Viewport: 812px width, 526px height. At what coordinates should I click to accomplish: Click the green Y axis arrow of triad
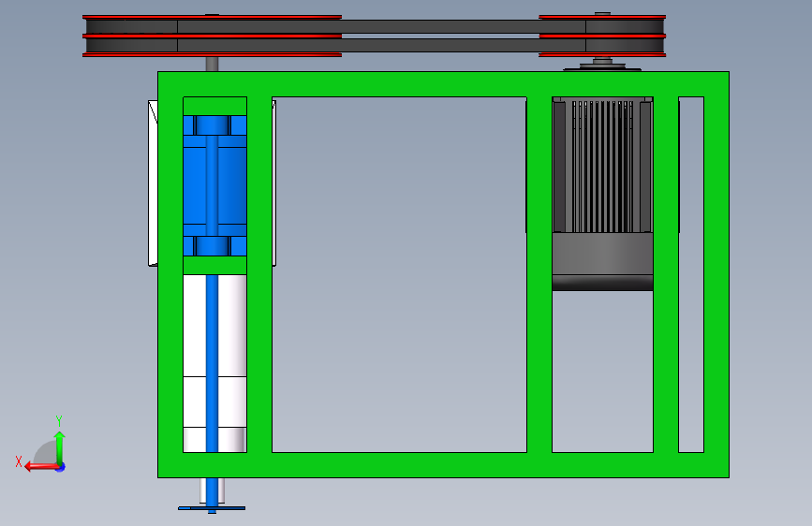point(60,447)
